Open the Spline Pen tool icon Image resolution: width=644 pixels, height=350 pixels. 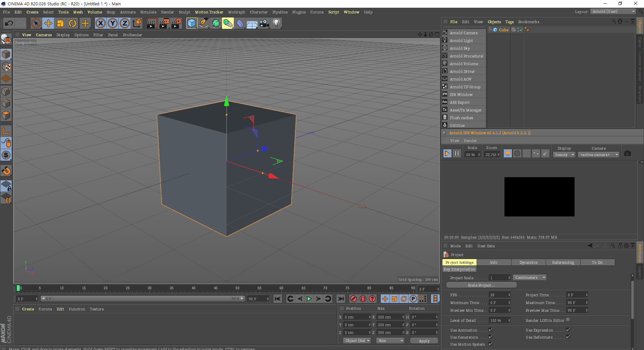coord(204,23)
